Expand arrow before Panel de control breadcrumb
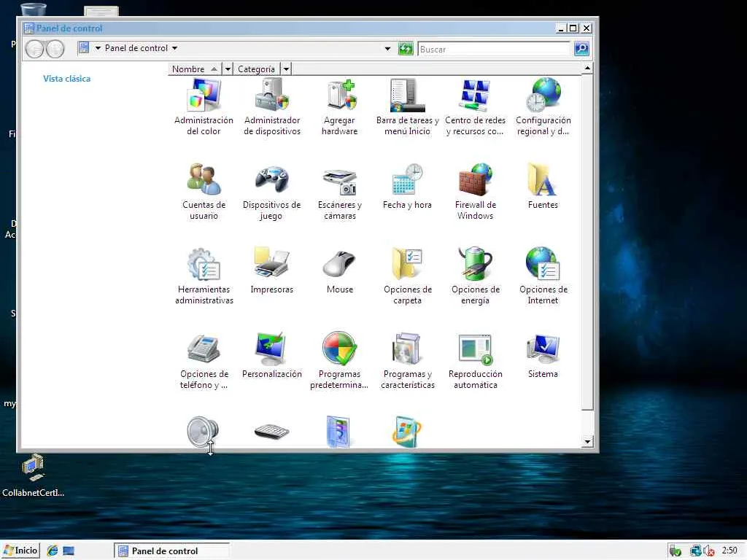Image resolution: width=747 pixels, height=560 pixels. point(98,48)
